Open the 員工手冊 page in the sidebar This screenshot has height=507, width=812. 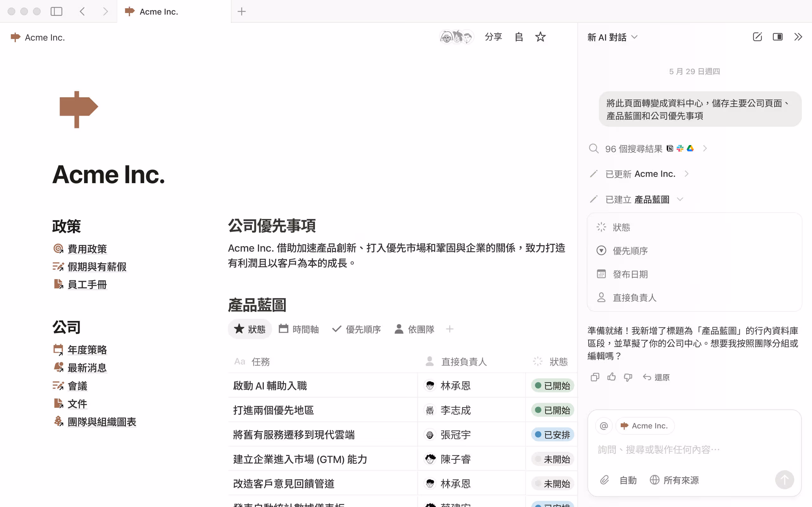[x=87, y=284]
